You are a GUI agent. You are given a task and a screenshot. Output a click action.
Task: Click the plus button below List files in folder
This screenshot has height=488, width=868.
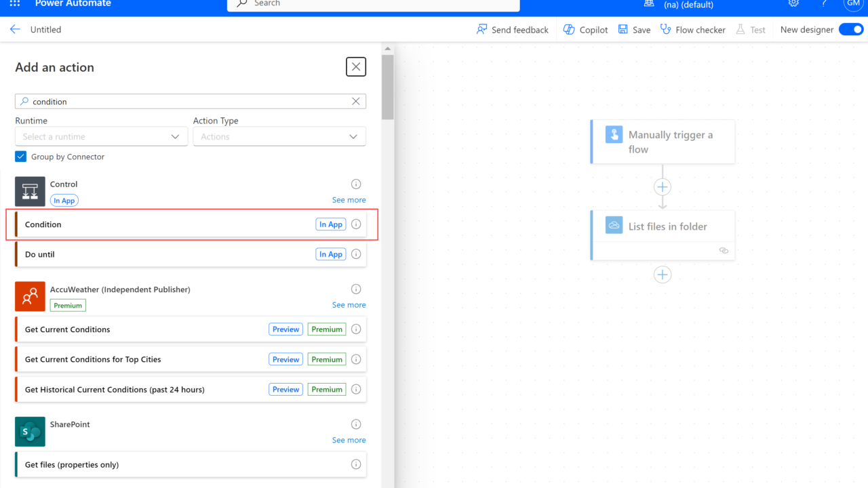pyautogui.click(x=663, y=274)
